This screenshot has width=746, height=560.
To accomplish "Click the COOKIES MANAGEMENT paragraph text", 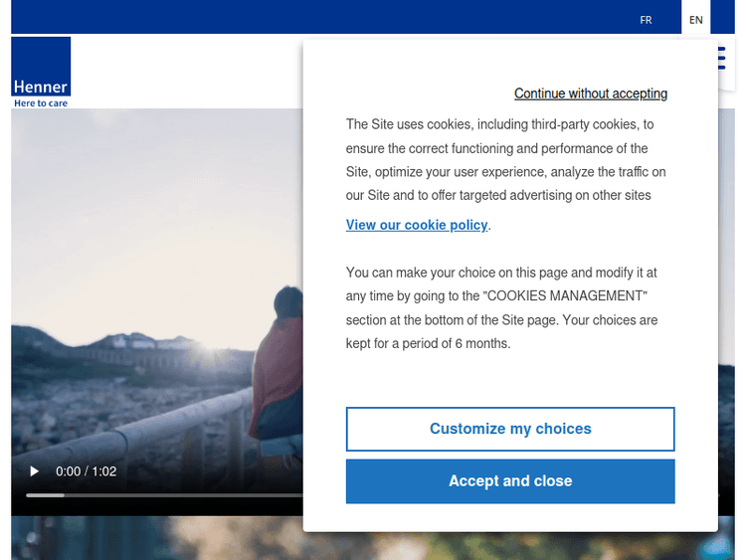I will [501, 307].
